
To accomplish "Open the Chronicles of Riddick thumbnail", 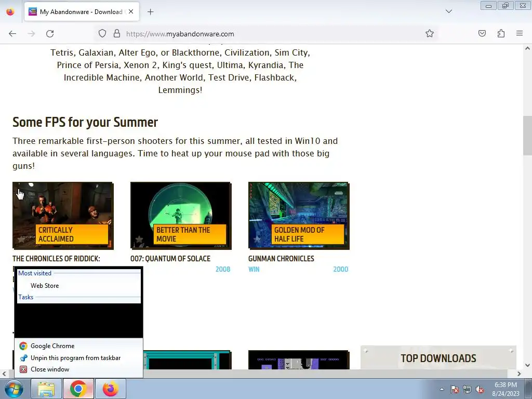I will [63, 216].
